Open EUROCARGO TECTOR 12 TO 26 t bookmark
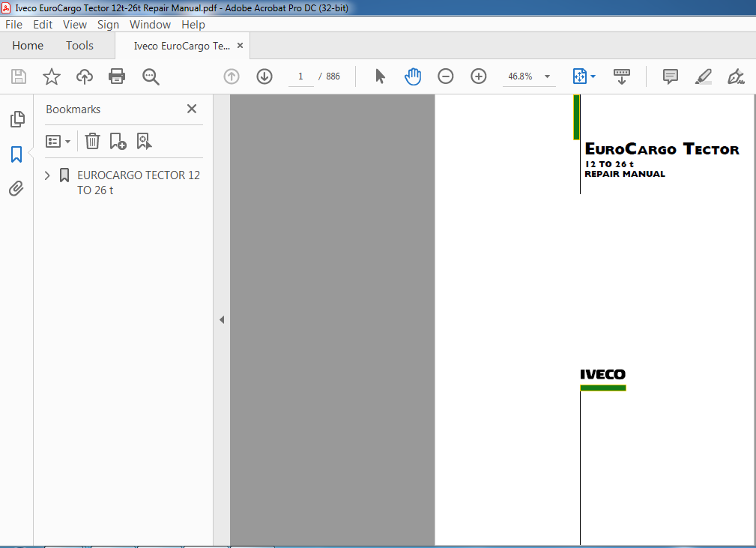This screenshot has width=756, height=548. coord(139,183)
